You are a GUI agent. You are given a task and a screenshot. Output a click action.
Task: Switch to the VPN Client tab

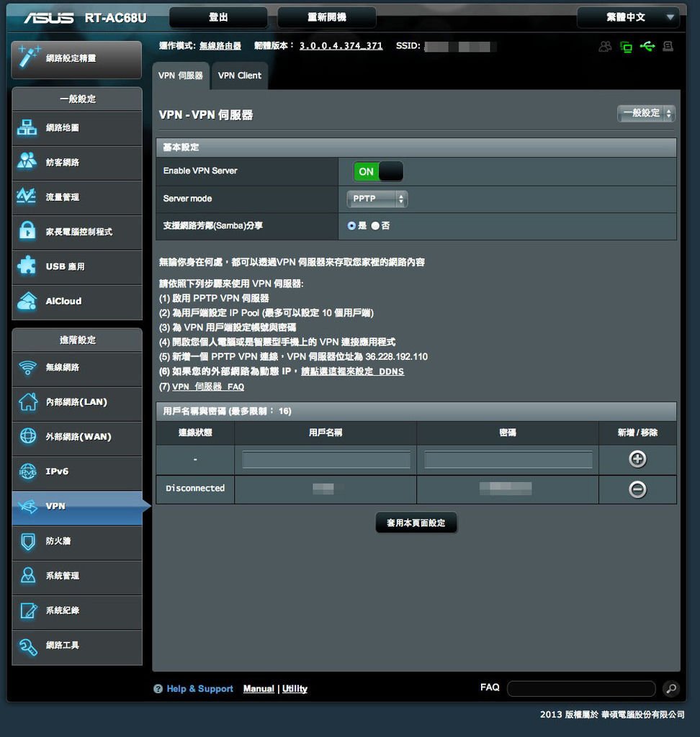click(239, 76)
